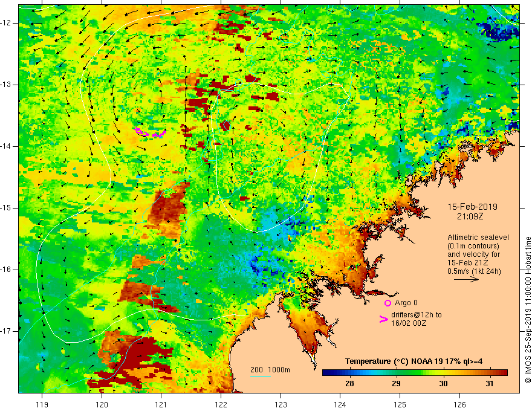Click the -17 latitude axis label
Image resolution: width=532 pixels, height=411 pixels.
(6, 331)
